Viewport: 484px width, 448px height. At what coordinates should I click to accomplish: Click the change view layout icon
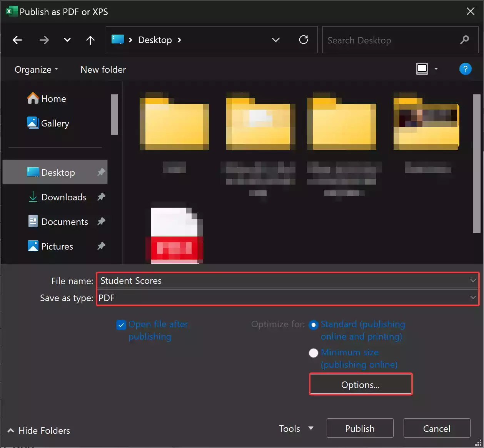pyautogui.click(x=422, y=69)
